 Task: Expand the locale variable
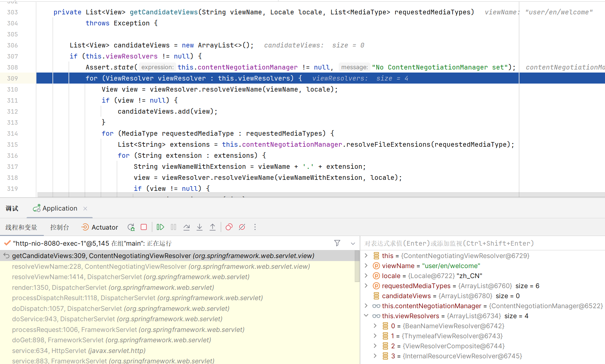[366, 276]
